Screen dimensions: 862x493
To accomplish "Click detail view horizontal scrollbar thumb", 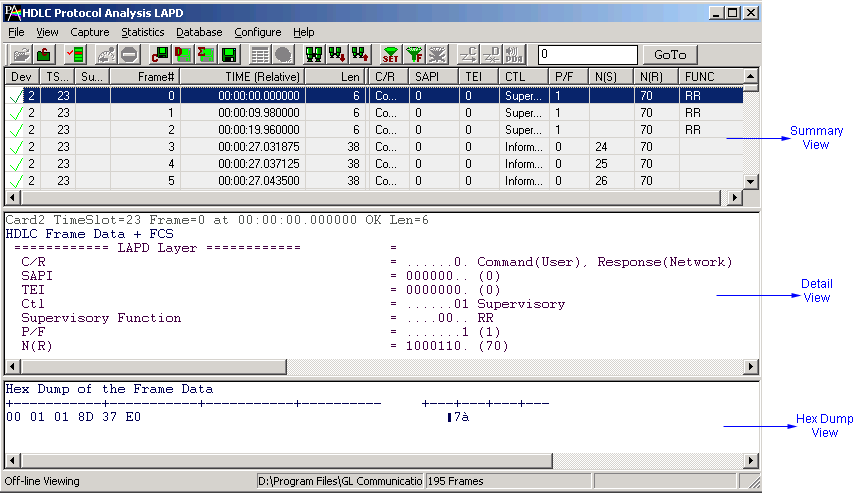I will 153,367.
